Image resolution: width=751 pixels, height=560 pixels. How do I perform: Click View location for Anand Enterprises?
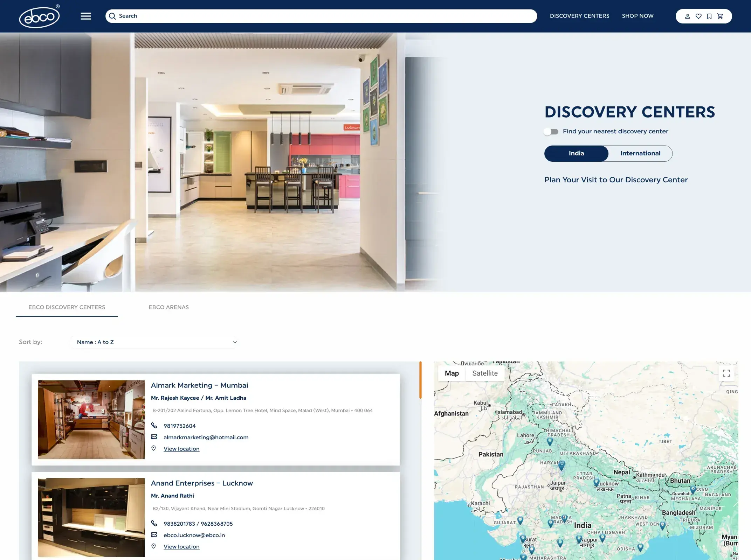tap(181, 547)
